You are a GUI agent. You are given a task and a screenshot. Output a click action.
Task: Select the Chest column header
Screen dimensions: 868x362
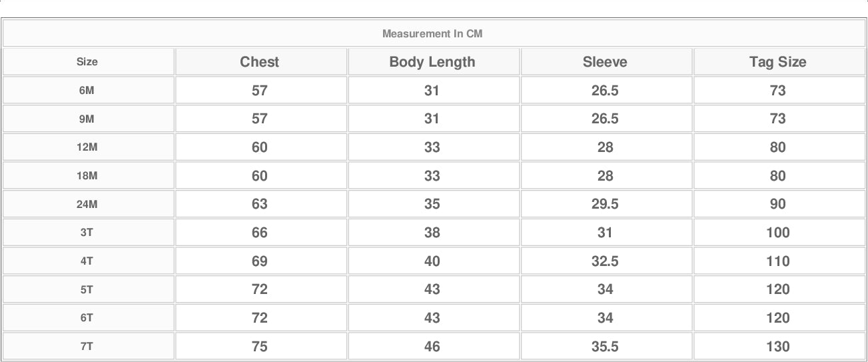pos(260,62)
